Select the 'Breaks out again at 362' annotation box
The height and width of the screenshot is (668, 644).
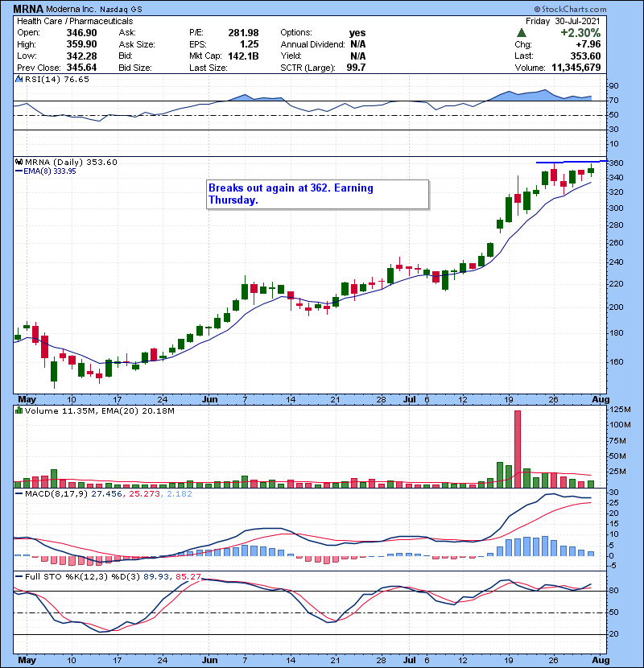pyautogui.click(x=317, y=194)
